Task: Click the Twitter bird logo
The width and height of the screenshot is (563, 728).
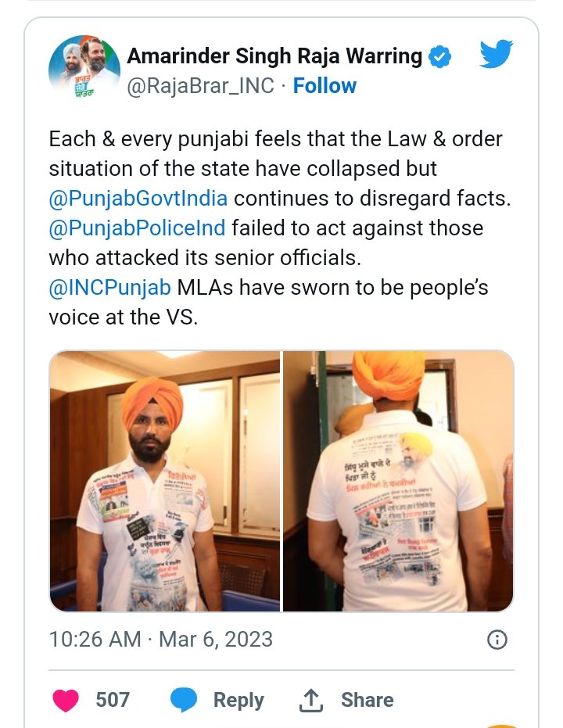Action: [497, 53]
